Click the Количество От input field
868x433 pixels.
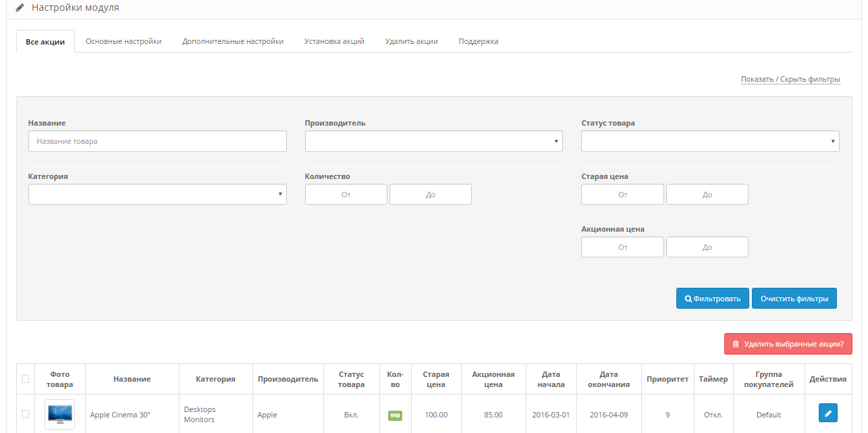point(346,195)
